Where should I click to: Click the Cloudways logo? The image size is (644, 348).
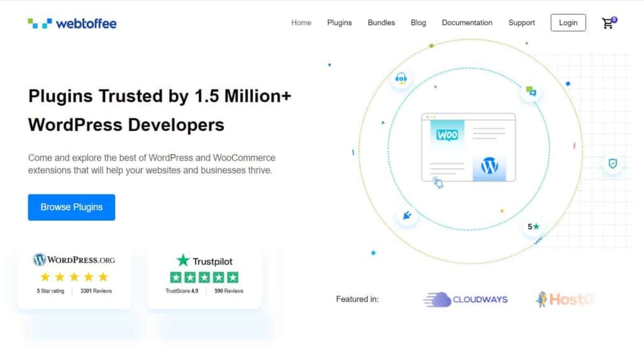coord(465,300)
